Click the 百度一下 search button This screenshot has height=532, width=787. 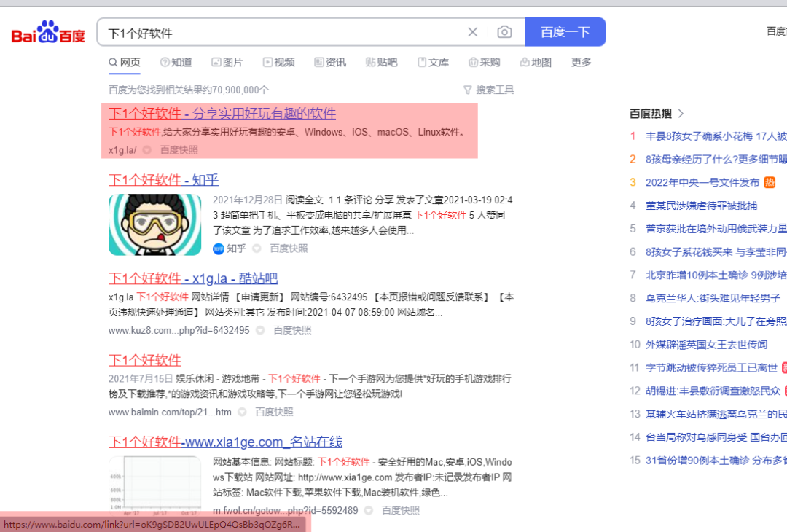coord(565,32)
